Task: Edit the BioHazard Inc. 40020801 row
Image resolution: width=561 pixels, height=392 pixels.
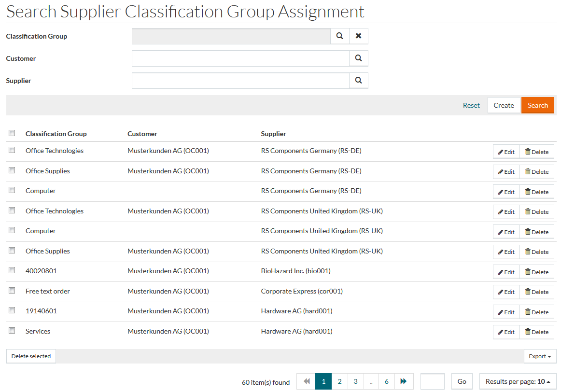Action: [506, 272]
